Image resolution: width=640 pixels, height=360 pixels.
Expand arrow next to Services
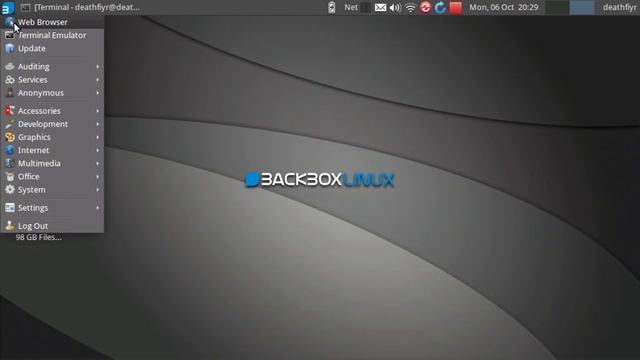[98, 80]
